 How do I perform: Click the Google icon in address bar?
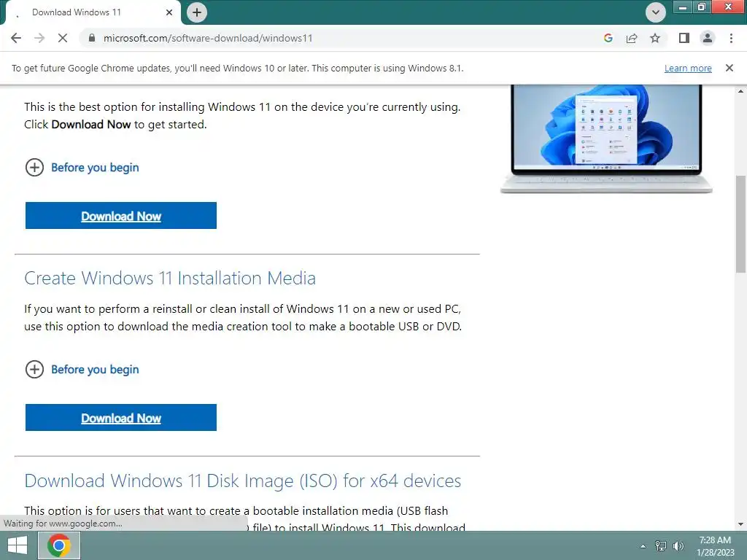coord(608,38)
